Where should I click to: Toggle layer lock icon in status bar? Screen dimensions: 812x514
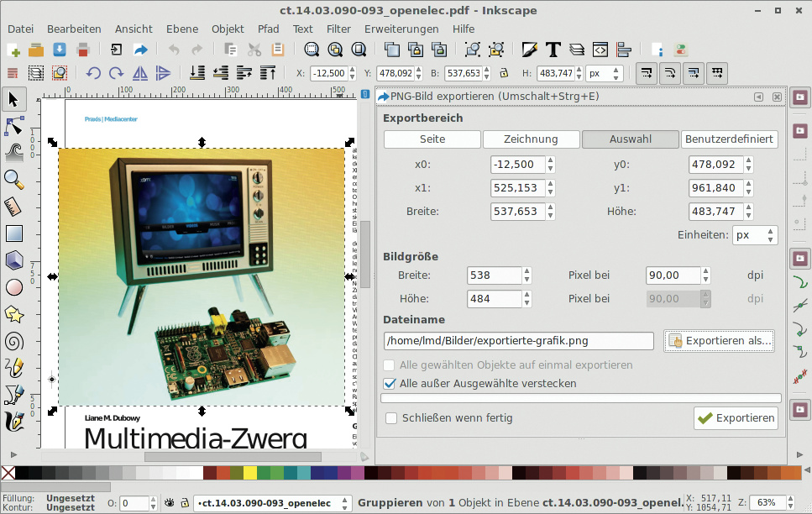[185, 502]
